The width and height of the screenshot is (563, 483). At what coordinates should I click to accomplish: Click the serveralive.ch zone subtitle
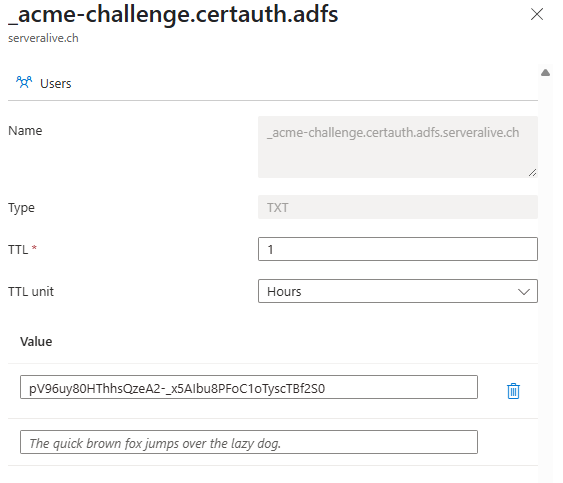point(43,38)
